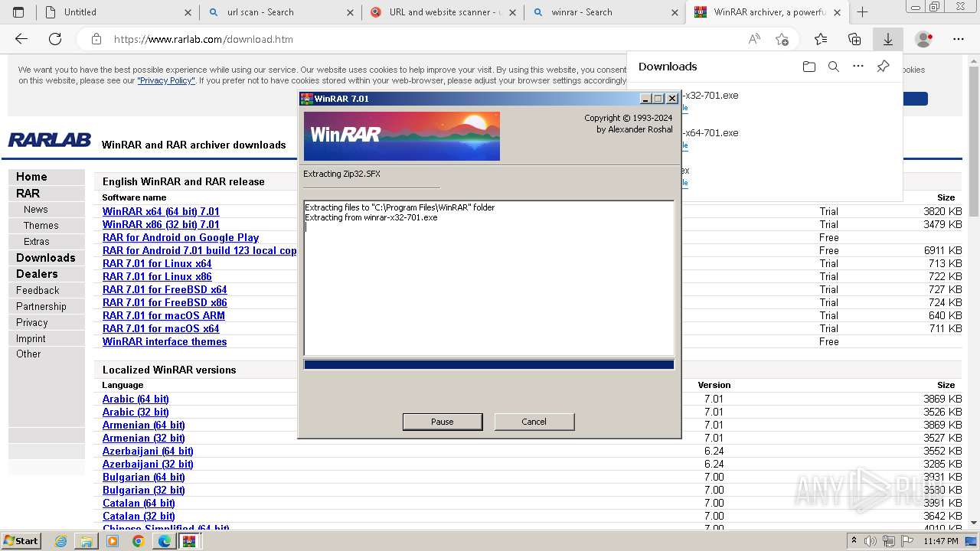Open volume control in system tray

[x=871, y=541]
